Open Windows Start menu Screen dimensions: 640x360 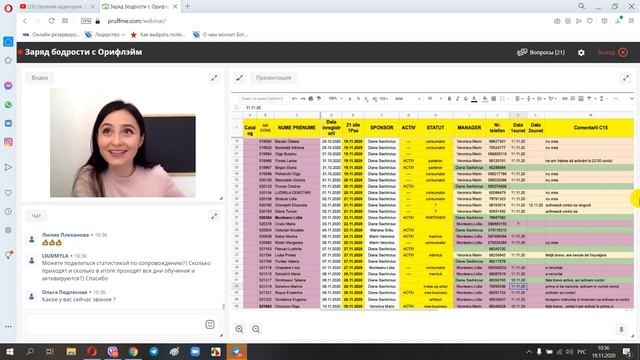[x=9, y=351]
